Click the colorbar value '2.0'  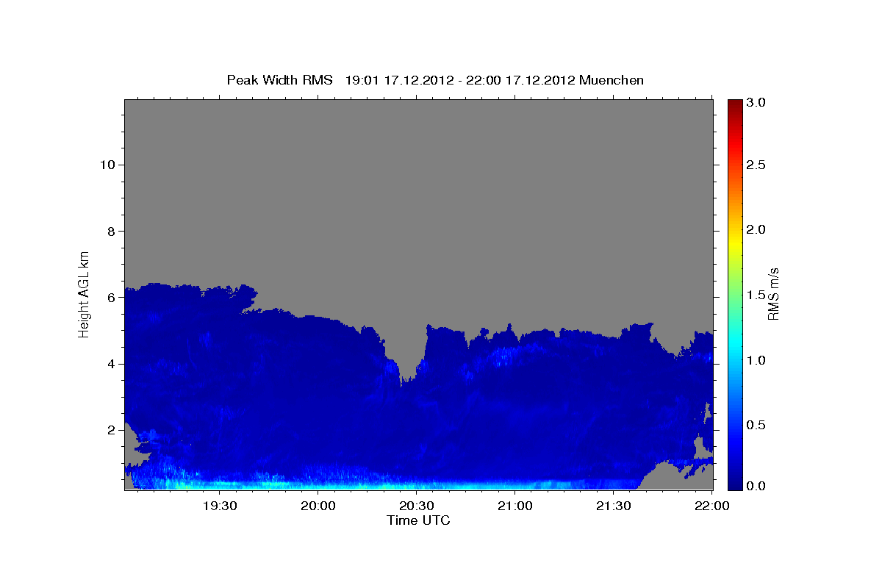pyautogui.click(x=757, y=230)
